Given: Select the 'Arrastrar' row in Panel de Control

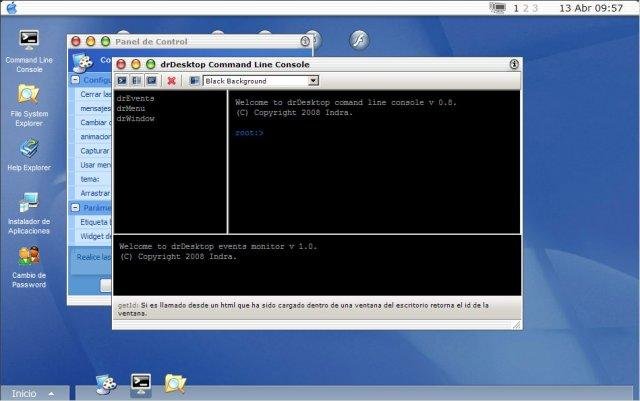Looking at the screenshot, I should 93,194.
